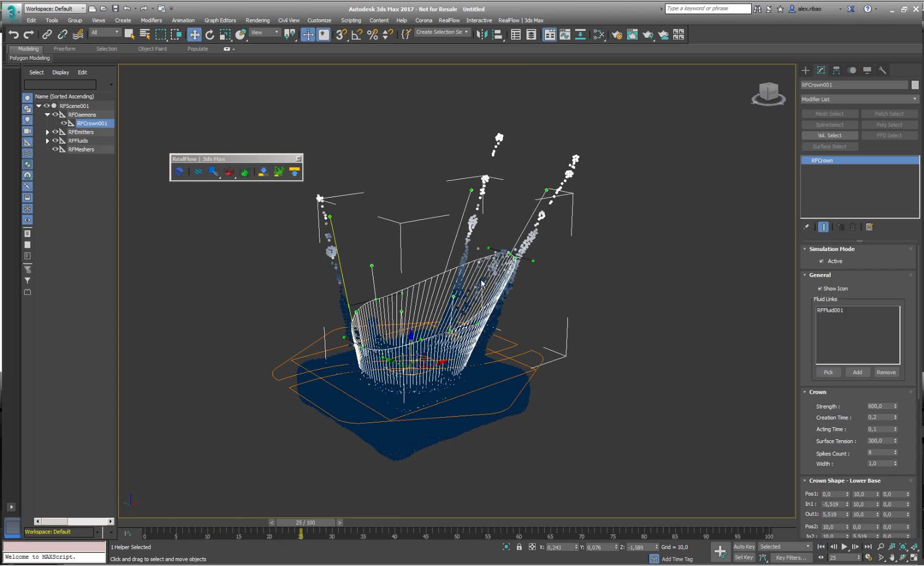Viewport: 924px width, 566px height.
Task: Open the Corona menu
Action: 424,20
